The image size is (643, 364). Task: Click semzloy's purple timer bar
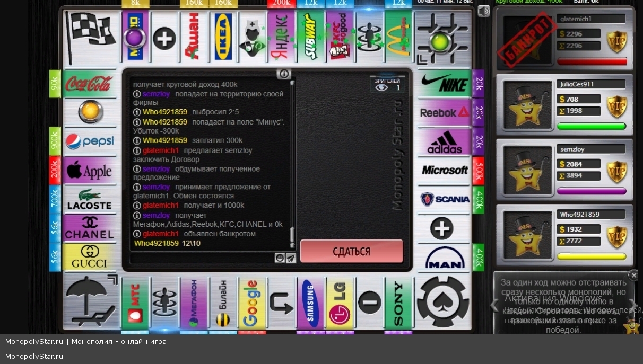click(x=592, y=191)
